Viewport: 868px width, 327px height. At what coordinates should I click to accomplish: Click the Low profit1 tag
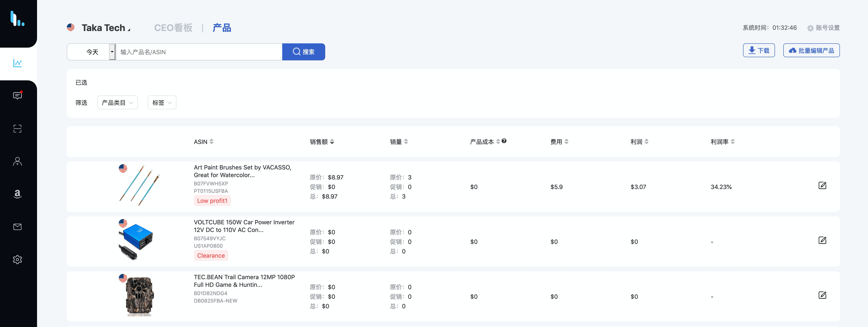click(212, 201)
